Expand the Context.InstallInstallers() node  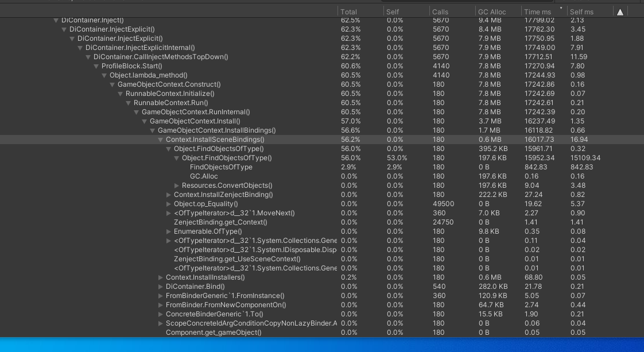(x=161, y=277)
